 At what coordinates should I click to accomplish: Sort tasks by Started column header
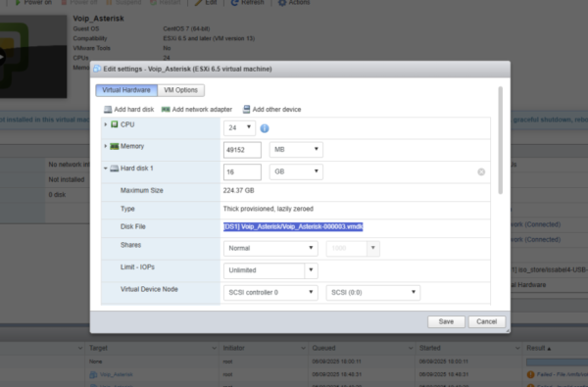tap(430, 348)
